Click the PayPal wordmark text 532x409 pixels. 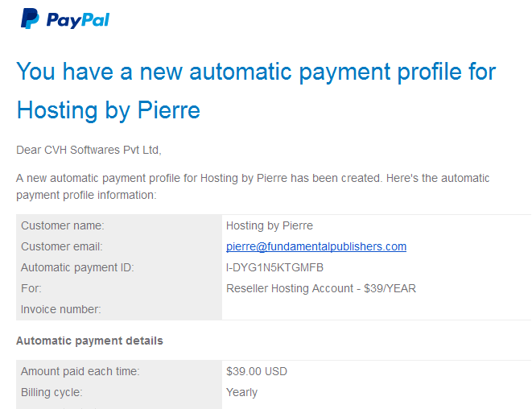(77, 19)
